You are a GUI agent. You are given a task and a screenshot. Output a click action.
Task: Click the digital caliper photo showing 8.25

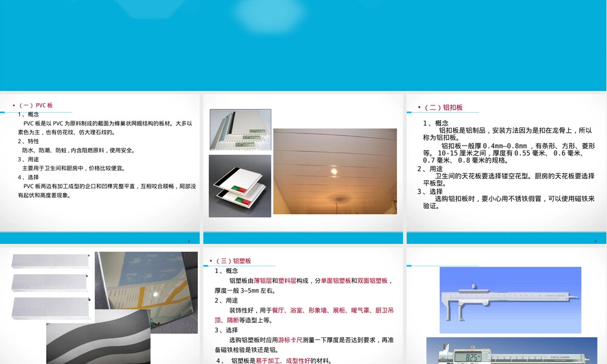point(512,351)
